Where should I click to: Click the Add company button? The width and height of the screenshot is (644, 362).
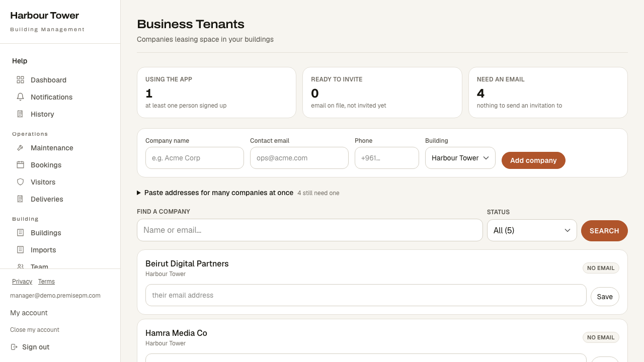click(x=533, y=160)
